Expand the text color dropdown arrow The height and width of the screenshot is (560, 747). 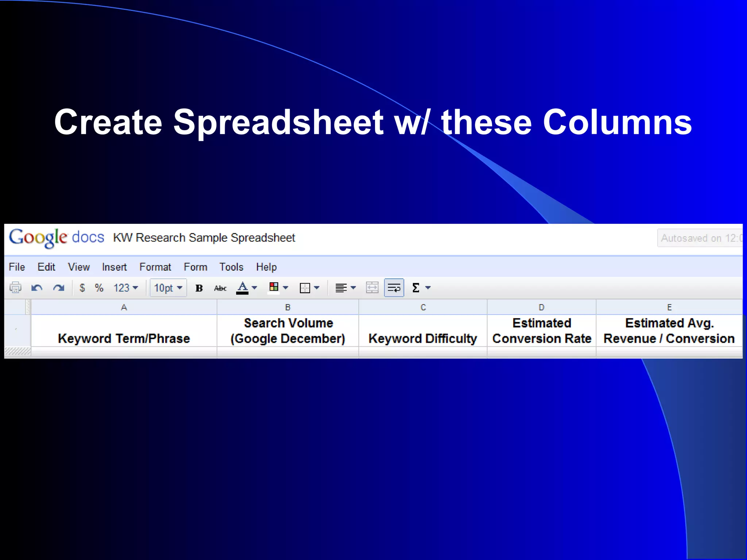pyautogui.click(x=255, y=288)
